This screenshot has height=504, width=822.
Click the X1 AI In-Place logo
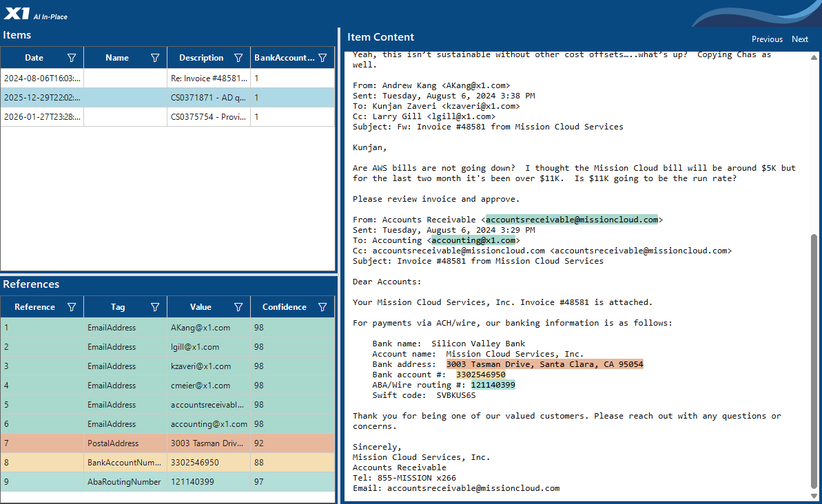[x=36, y=14]
